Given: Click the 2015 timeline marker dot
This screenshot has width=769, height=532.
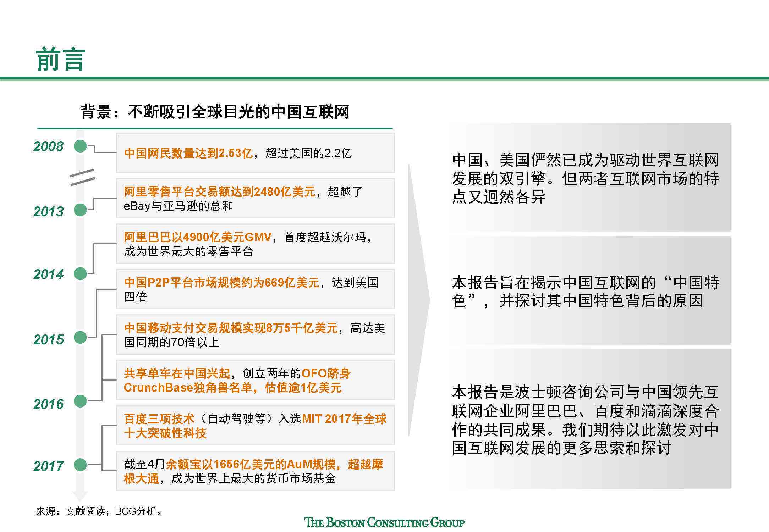Looking at the screenshot, I should 80,337.
